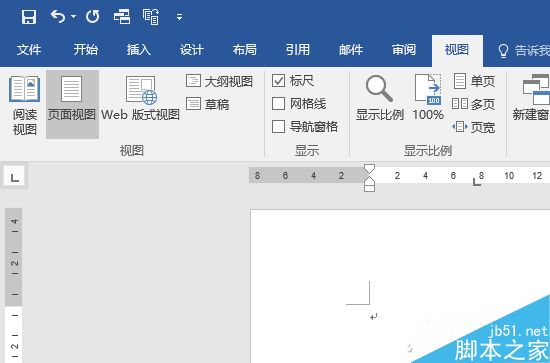The width and height of the screenshot is (550, 363).
Task: Enable the 导航窗格 Navigation Pane checkbox
Action: coord(278,127)
